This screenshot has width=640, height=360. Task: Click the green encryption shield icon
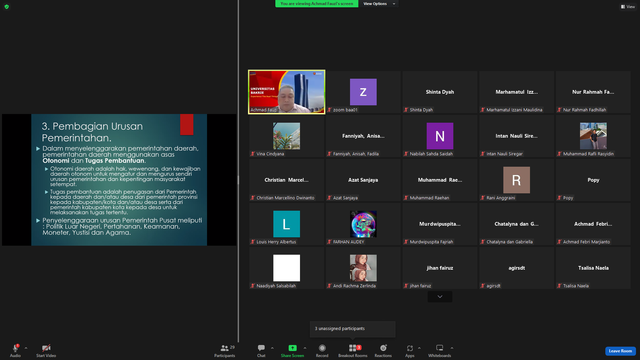coord(7,7)
